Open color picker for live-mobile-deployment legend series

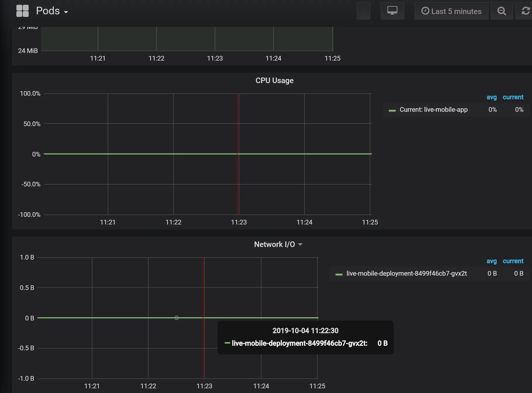click(339, 274)
